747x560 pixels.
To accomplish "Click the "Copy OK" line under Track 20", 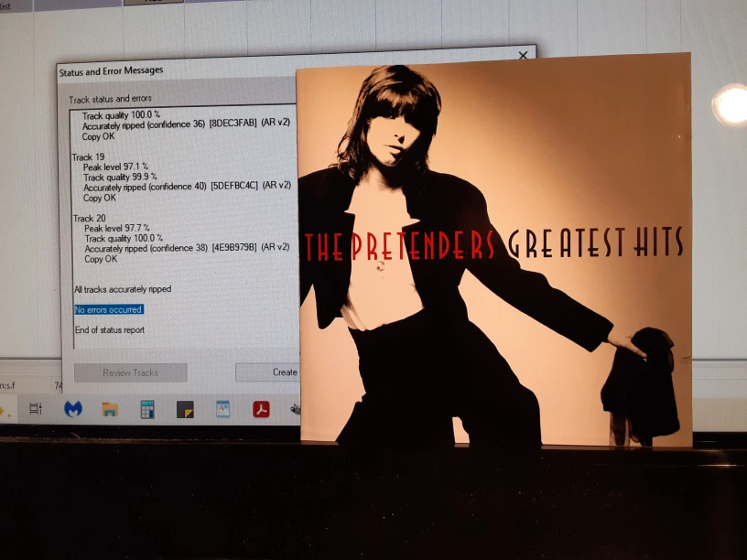I will 100,259.
